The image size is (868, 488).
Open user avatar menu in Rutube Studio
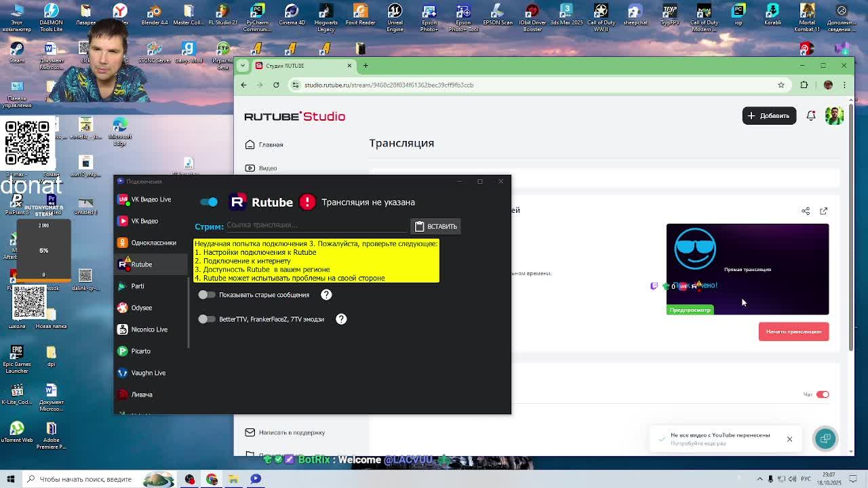pos(834,115)
